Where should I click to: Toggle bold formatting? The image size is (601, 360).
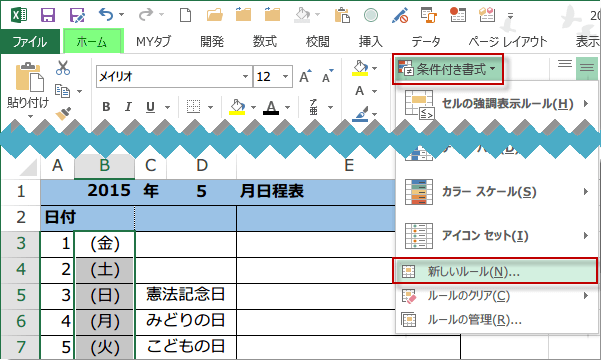(106, 107)
